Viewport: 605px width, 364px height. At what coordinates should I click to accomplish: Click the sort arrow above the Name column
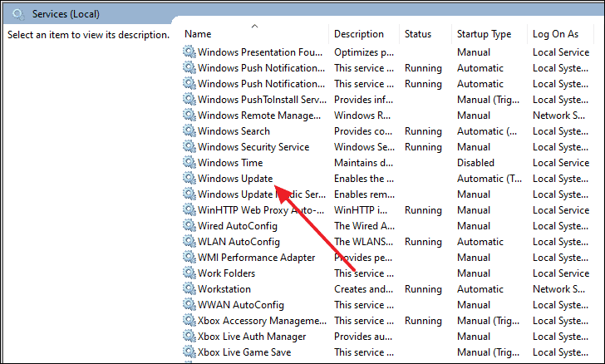tap(254, 26)
